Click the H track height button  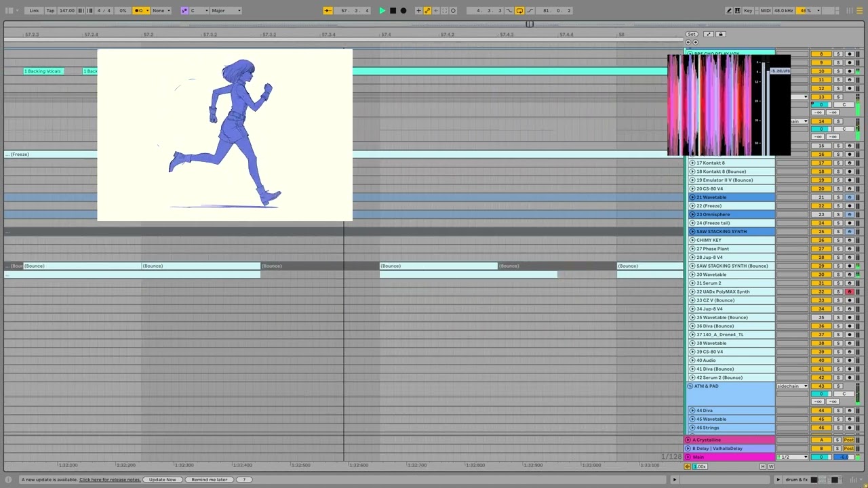[x=763, y=466]
